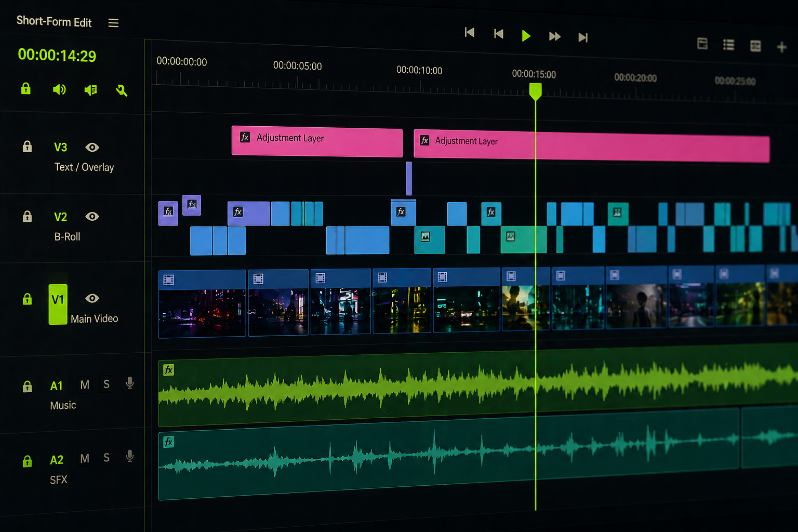The image size is (798, 532).
Task: Open fx icon on first Adjustment Layer
Action: tap(245, 137)
